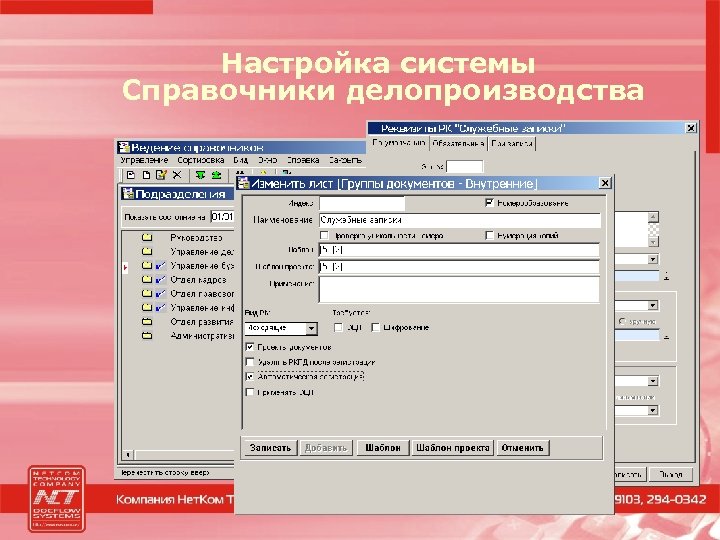This screenshot has width=720, height=540.
Task: Switch to the Для записи tab
Action: click(512, 143)
